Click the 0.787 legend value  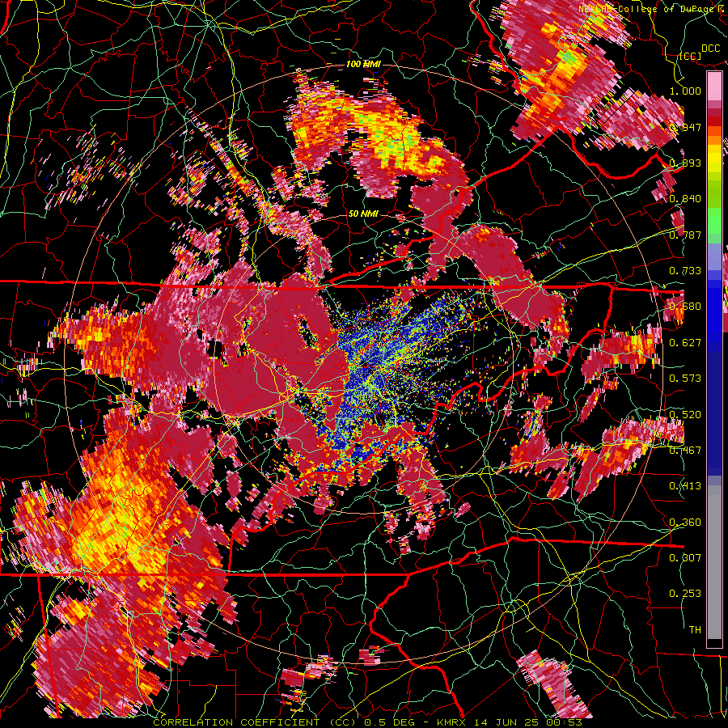coord(685,235)
